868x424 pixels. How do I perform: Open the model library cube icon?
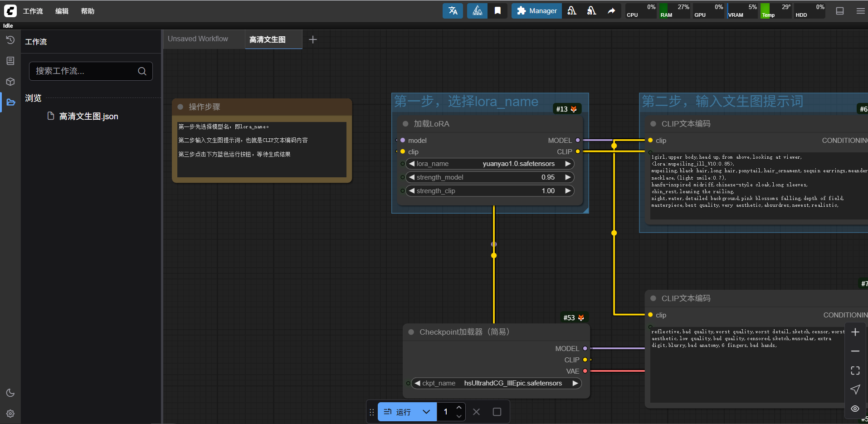[10, 82]
